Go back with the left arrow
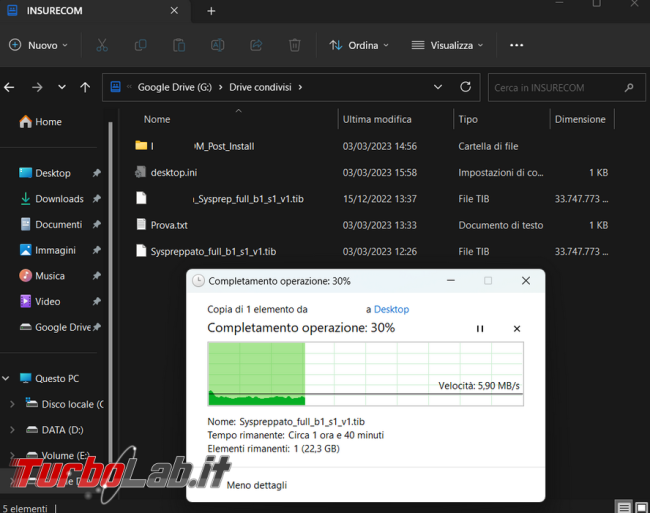The height and width of the screenshot is (513, 650). click(9, 87)
